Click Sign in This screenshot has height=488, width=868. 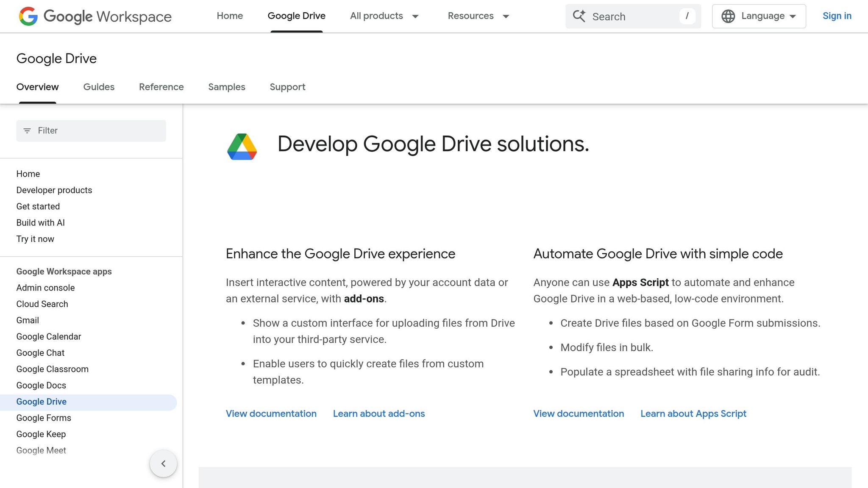837,16
